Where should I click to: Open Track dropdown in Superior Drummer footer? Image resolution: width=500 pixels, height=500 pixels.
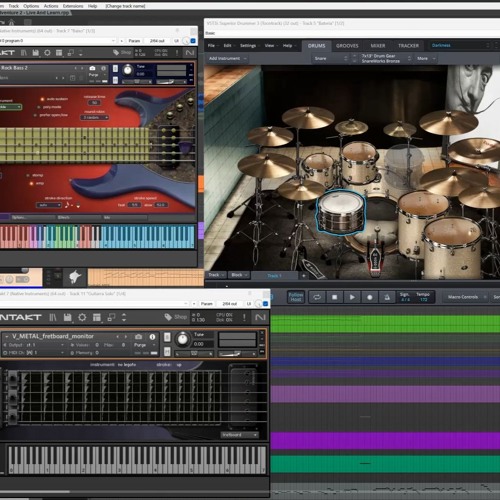click(216, 275)
